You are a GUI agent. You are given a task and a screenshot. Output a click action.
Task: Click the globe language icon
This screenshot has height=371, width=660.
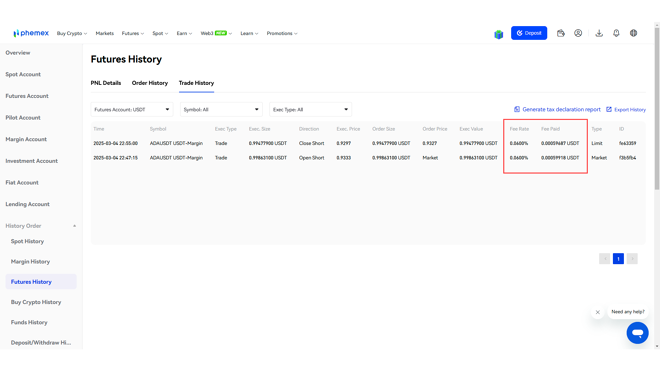click(633, 33)
